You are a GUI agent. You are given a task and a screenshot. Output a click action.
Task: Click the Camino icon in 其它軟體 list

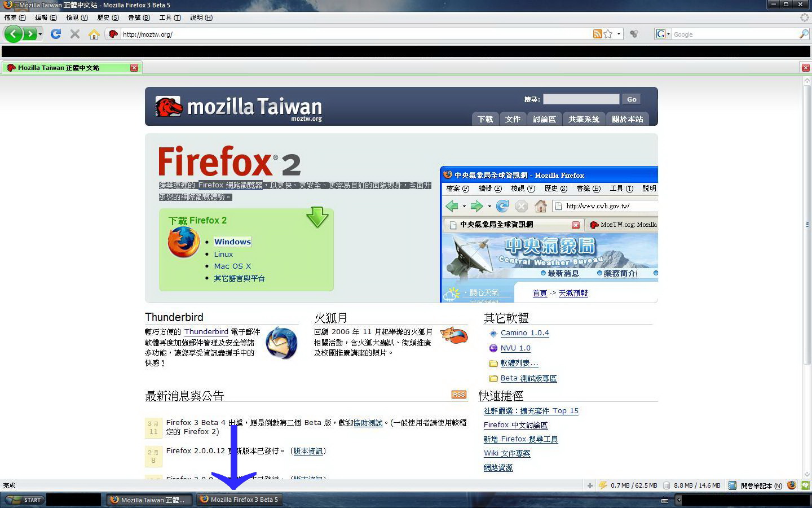(493, 334)
